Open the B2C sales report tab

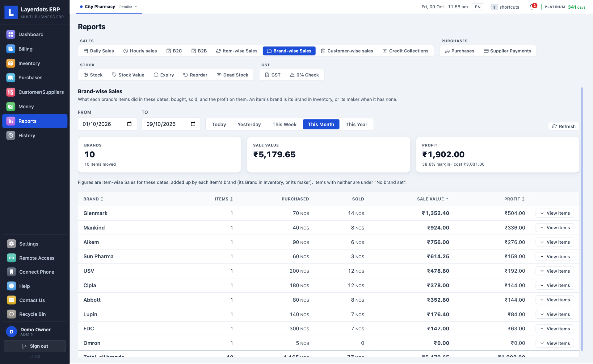click(174, 51)
